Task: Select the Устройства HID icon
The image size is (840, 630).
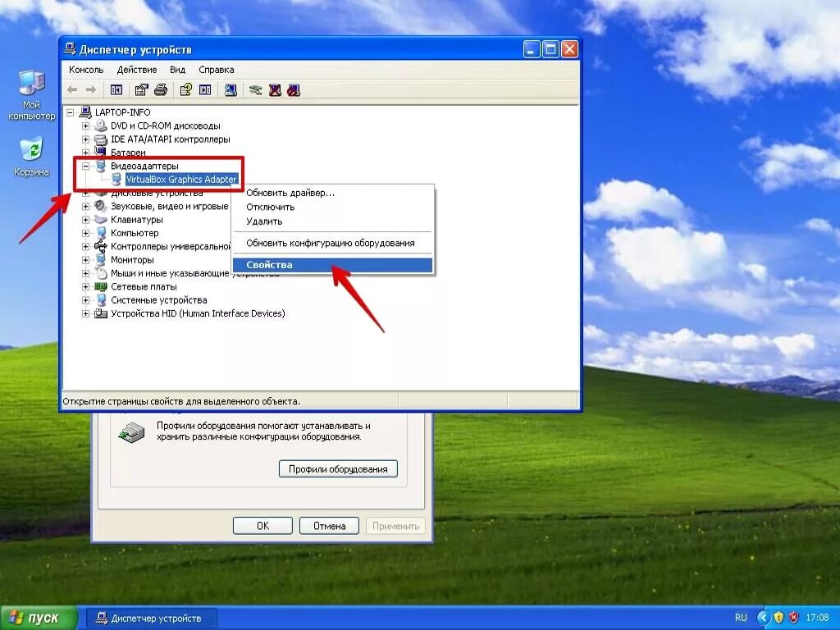Action: click(x=101, y=313)
